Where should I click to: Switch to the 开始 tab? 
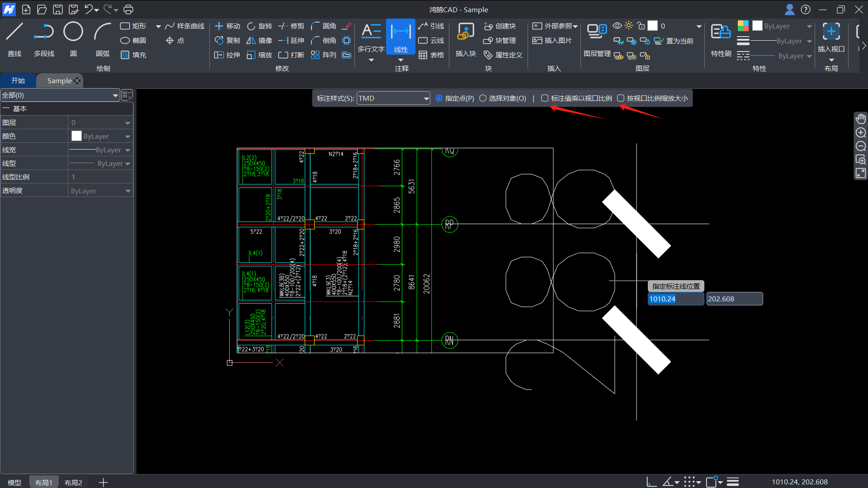18,80
